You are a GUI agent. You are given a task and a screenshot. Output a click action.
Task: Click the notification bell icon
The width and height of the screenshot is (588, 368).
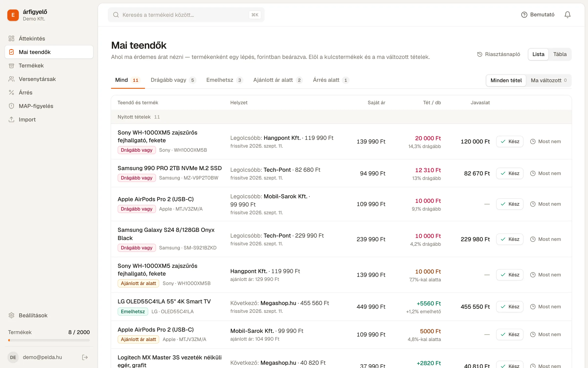point(567,15)
